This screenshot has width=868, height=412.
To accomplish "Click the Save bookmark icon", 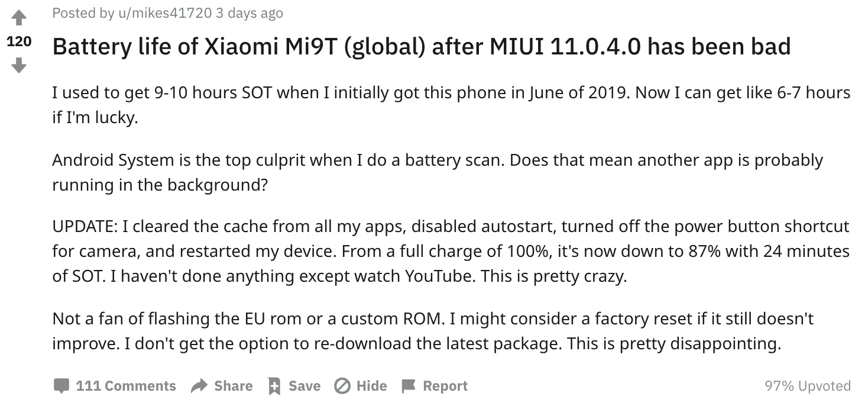I will click(274, 386).
